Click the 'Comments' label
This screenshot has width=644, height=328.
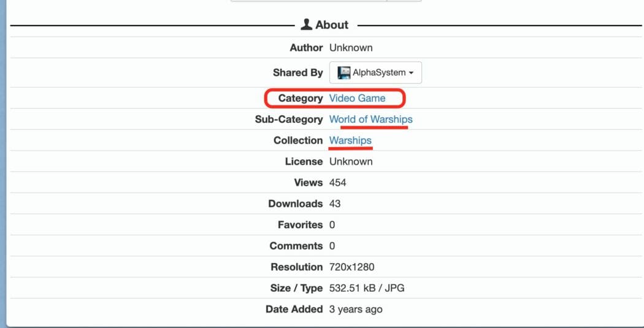tap(296, 246)
